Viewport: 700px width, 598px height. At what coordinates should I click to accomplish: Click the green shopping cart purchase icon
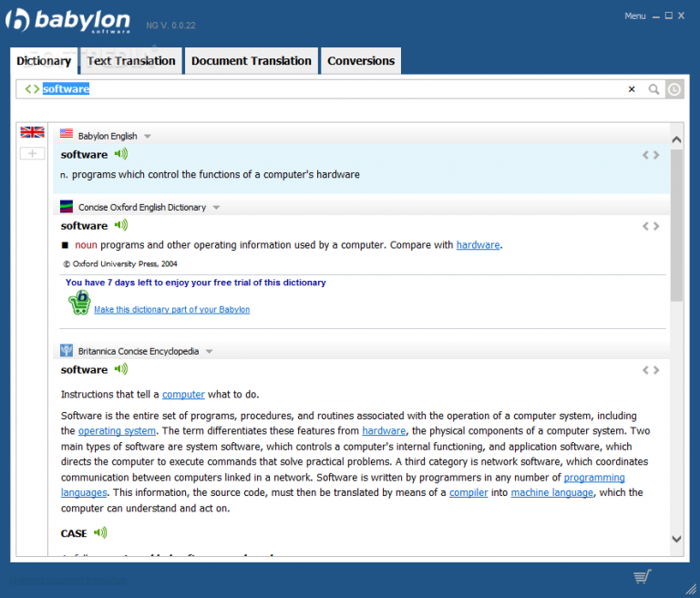[80, 303]
